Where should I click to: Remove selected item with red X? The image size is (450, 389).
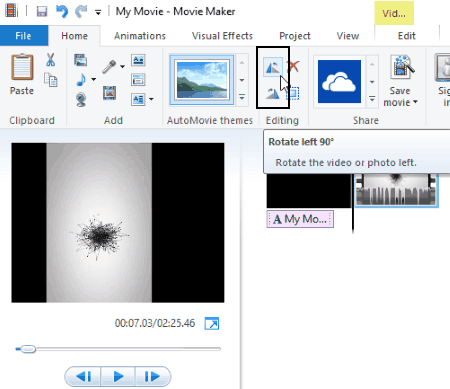pos(293,66)
